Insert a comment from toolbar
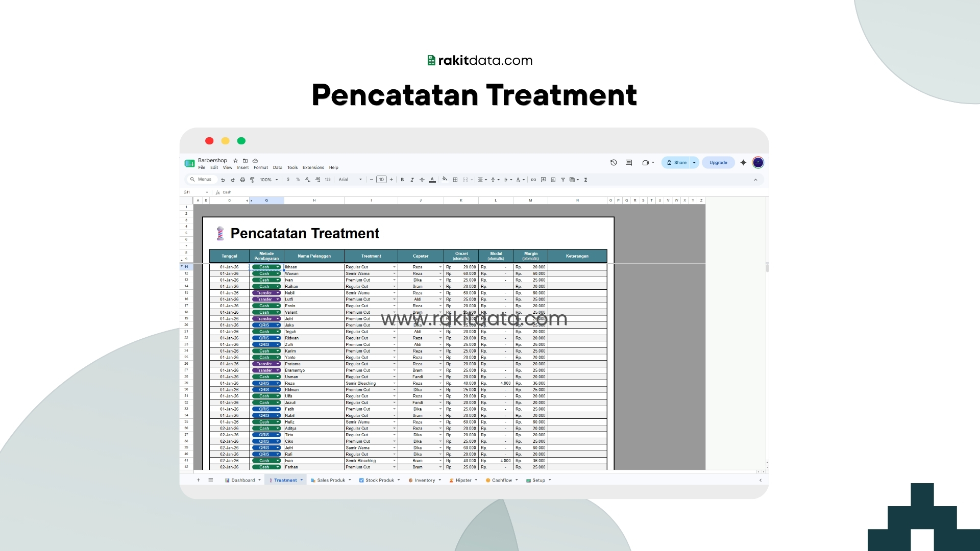This screenshot has width=980, height=551. tap(544, 180)
